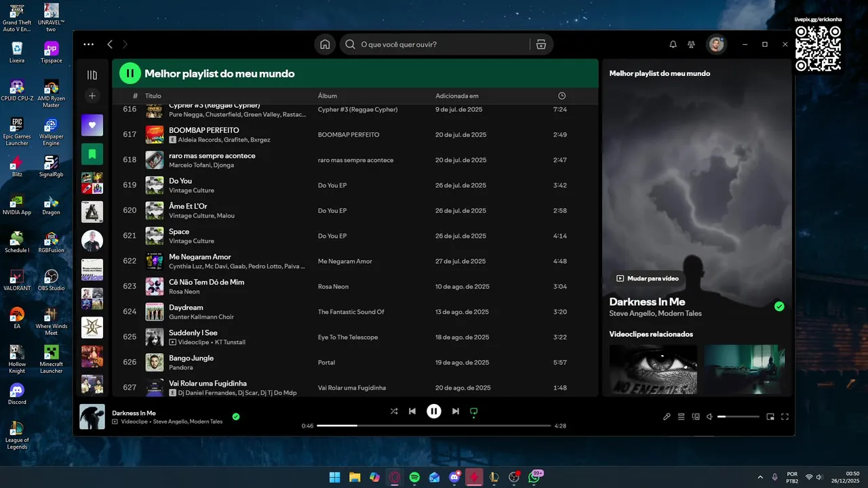Sort by Título column header
The image size is (868, 488).
tap(153, 96)
